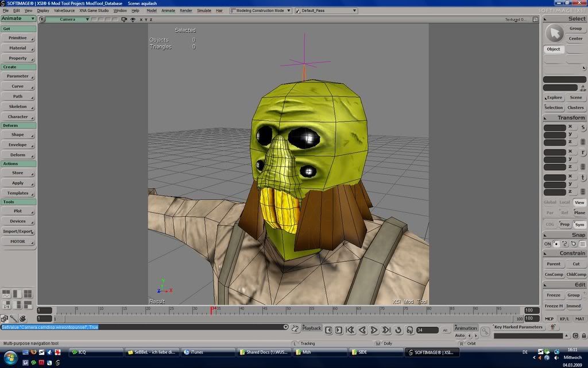This screenshot has height=368, width=588.
Task: Activate translate tool t button
Action: (x=583, y=178)
